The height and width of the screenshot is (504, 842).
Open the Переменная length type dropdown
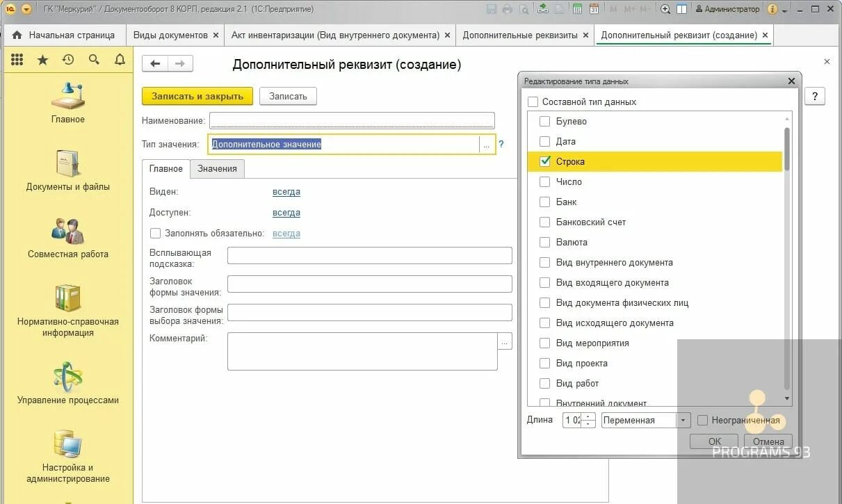[683, 421]
